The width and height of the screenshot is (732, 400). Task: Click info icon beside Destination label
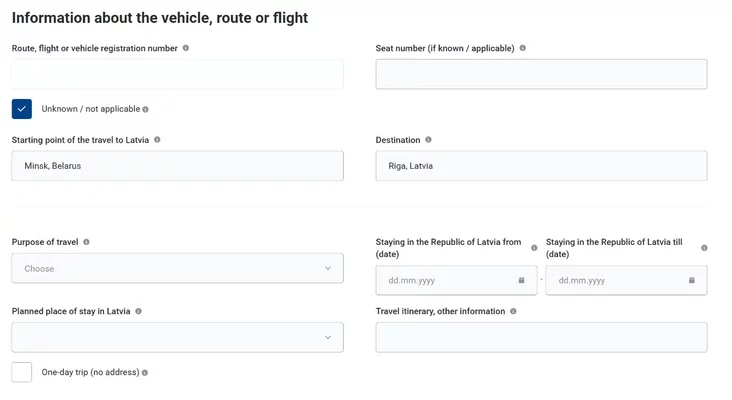(428, 140)
